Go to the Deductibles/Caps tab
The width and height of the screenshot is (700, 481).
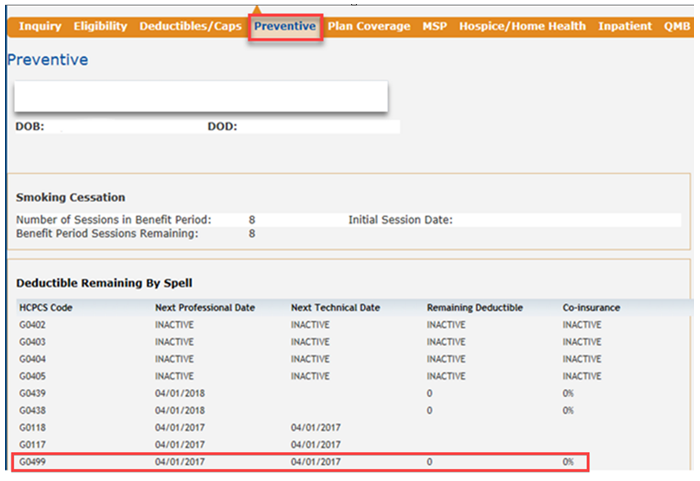190,26
